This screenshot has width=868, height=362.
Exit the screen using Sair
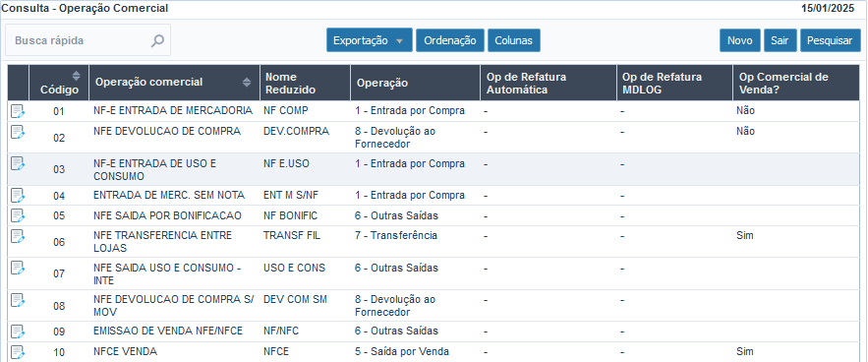pyautogui.click(x=780, y=40)
